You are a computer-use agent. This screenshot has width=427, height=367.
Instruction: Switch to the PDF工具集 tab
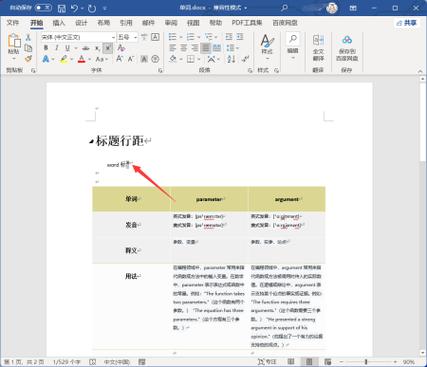coord(247,23)
